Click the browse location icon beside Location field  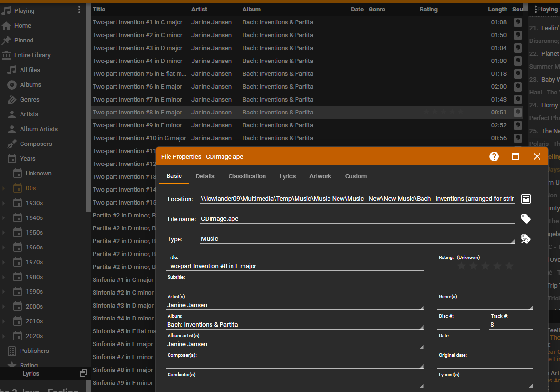(x=526, y=199)
